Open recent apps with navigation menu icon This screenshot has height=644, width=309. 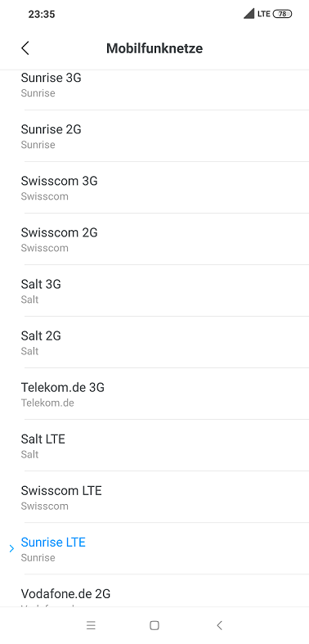[91, 625]
